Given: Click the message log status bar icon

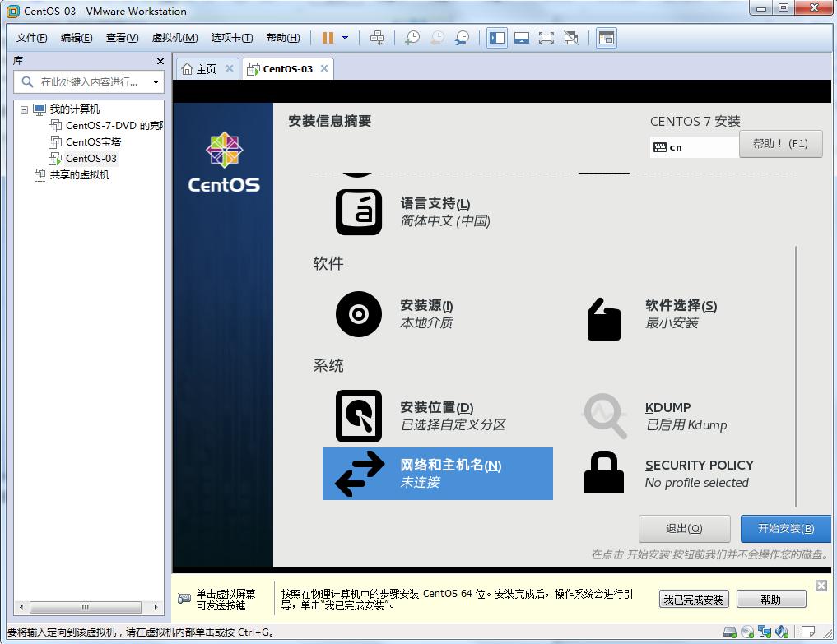Looking at the screenshot, I should point(808,632).
